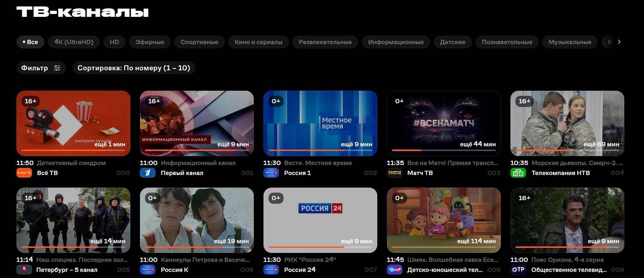The height and width of the screenshot is (278, 644).
Task: Open the Наш спецназ thumbnail
Action: coord(73,220)
